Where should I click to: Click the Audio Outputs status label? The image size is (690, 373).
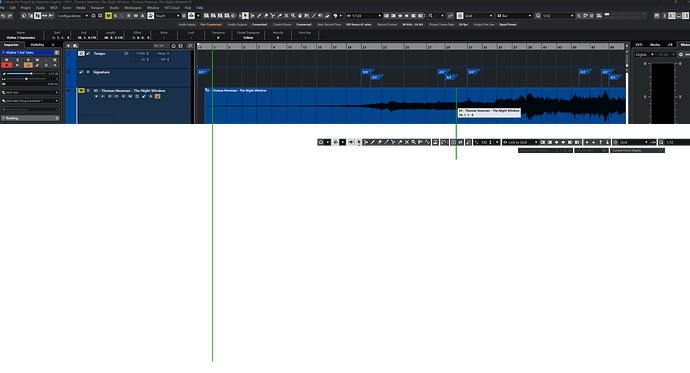click(238, 25)
